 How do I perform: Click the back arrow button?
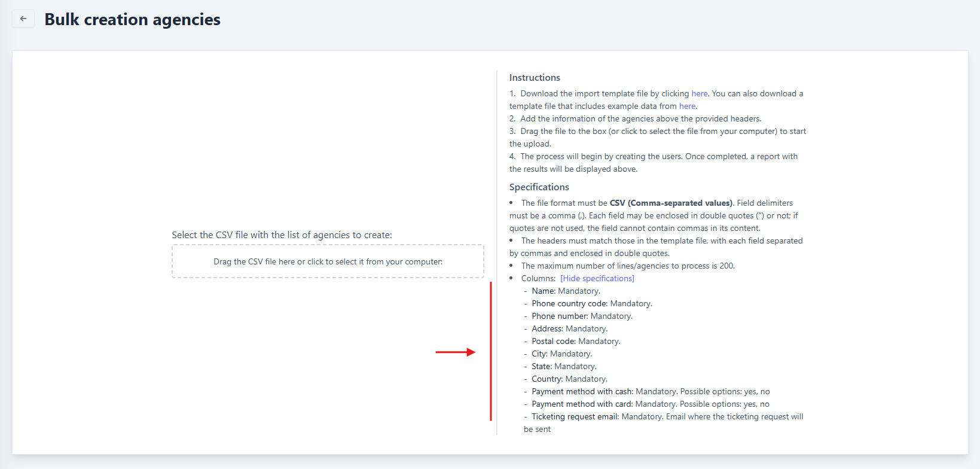pos(23,19)
